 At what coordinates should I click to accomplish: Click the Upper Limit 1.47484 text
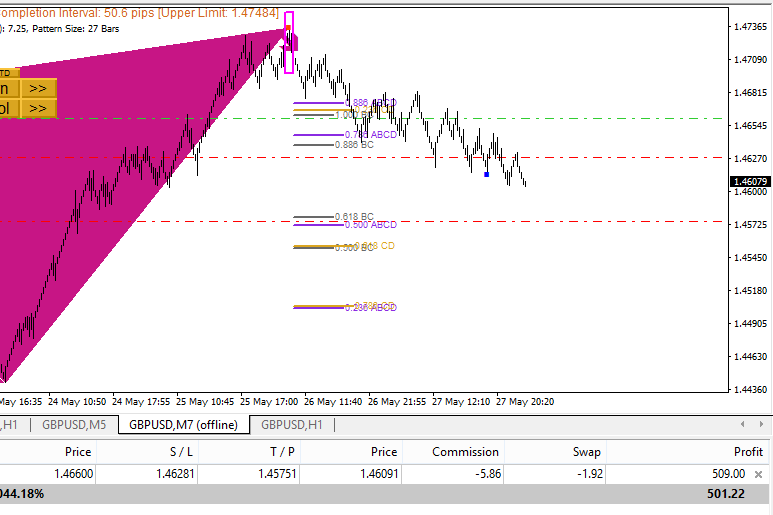point(218,13)
